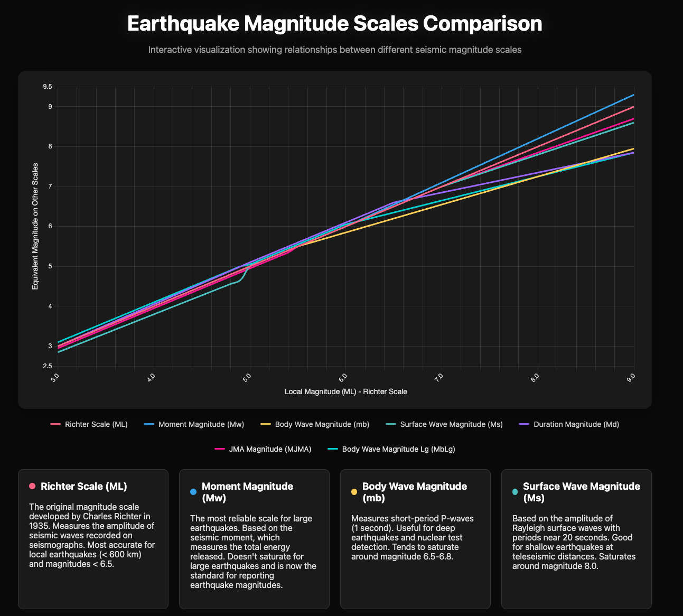Toggle the Surface Wave Magnitude (Ms) series visibility
The height and width of the screenshot is (616, 683).
click(444, 424)
